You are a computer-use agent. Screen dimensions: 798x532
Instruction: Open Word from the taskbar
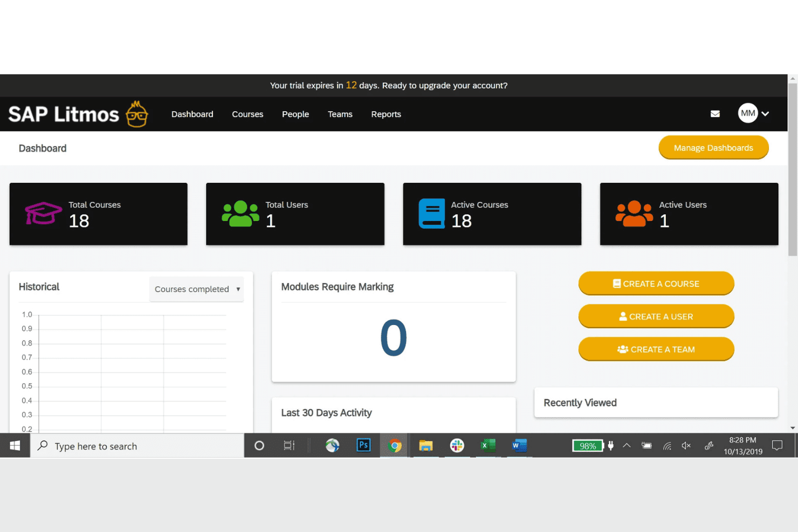[519, 446]
